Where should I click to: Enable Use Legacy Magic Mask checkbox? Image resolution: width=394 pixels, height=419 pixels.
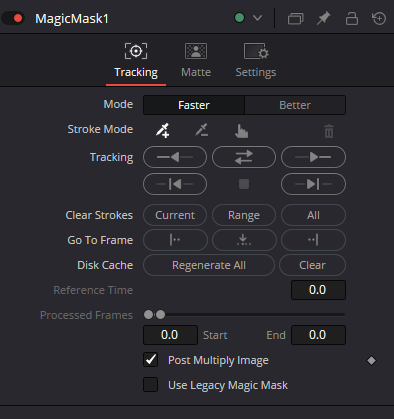tap(151, 384)
